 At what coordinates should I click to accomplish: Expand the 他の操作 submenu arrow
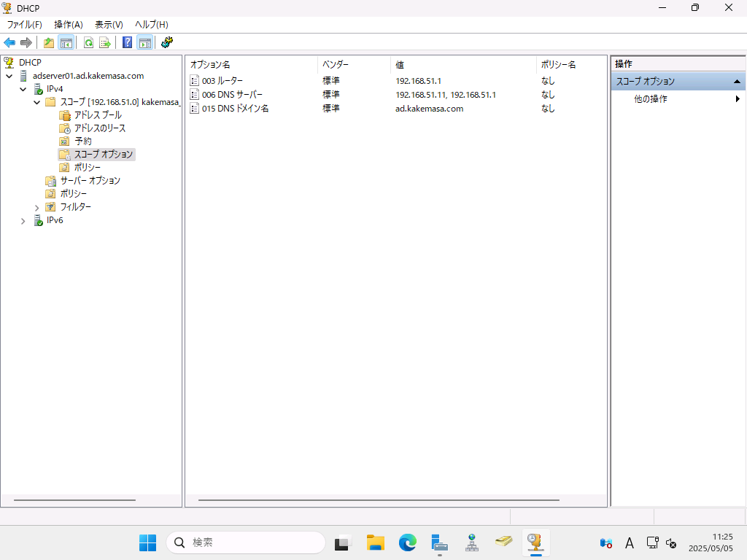pos(738,99)
